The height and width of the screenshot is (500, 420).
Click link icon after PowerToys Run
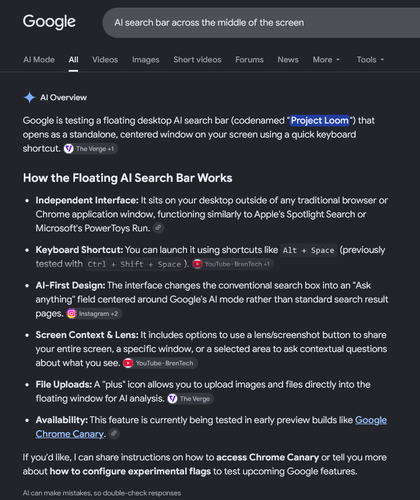point(158,228)
